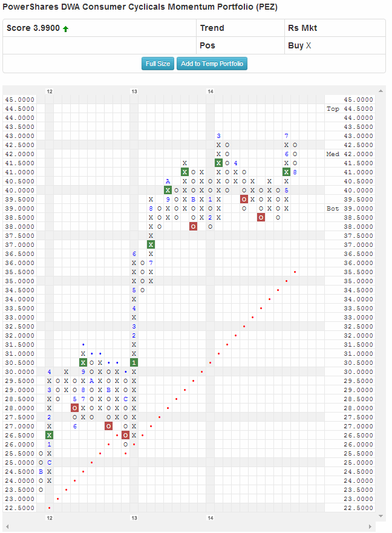Click the Full Size button

[158, 64]
